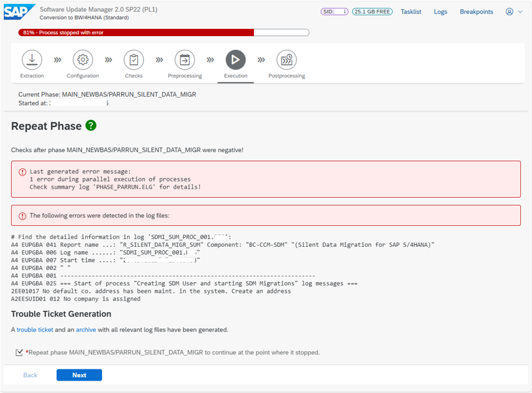The height and width of the screenshot is (393, 532).
Task: Open the user profile icon
Action: 509,12
